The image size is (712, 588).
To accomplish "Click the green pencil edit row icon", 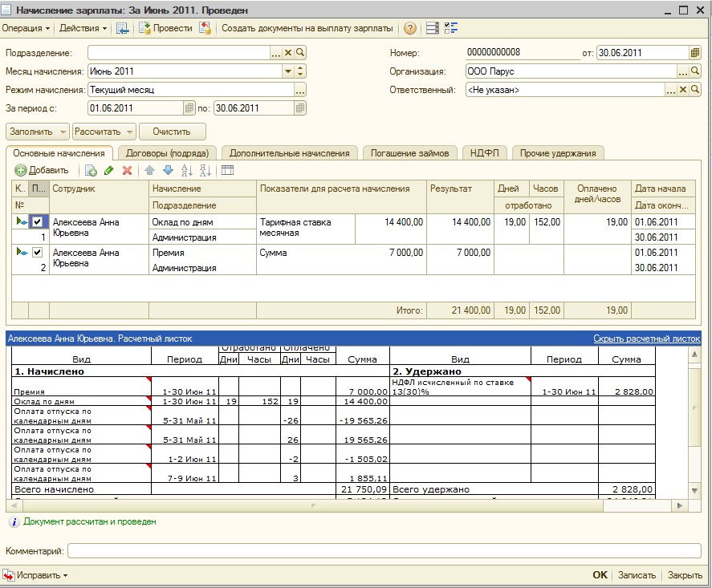I will 109,170.
